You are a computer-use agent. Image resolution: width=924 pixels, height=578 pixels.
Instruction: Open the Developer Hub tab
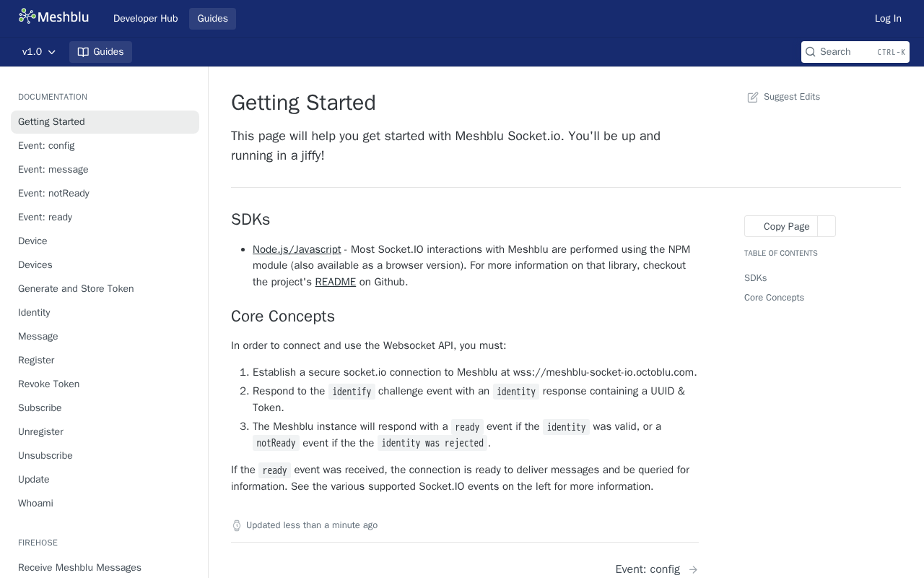coord(145,19)
